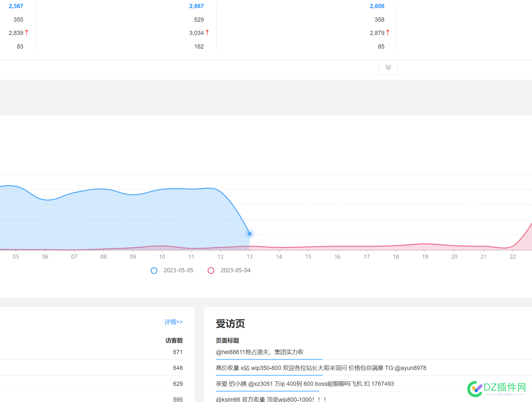Click hour label 22 on chart axis
Image resolution: width=532 pixels, height=402 pixels.
point(513,256)
